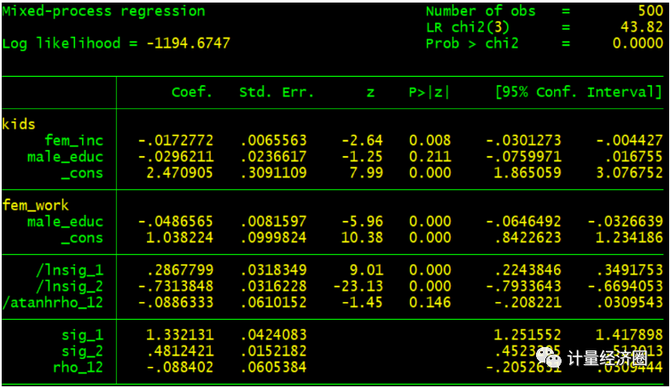This screenshot has width=670, height=388.
Task: Select the Log likelihood value -1194.6747
Action: coord(188,43)
